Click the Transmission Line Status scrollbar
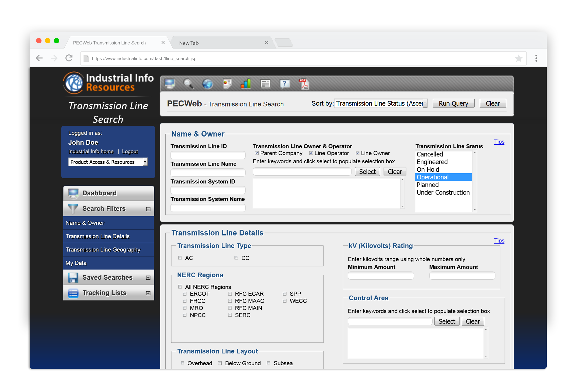578x392 pixels. (x=475, y=181)
